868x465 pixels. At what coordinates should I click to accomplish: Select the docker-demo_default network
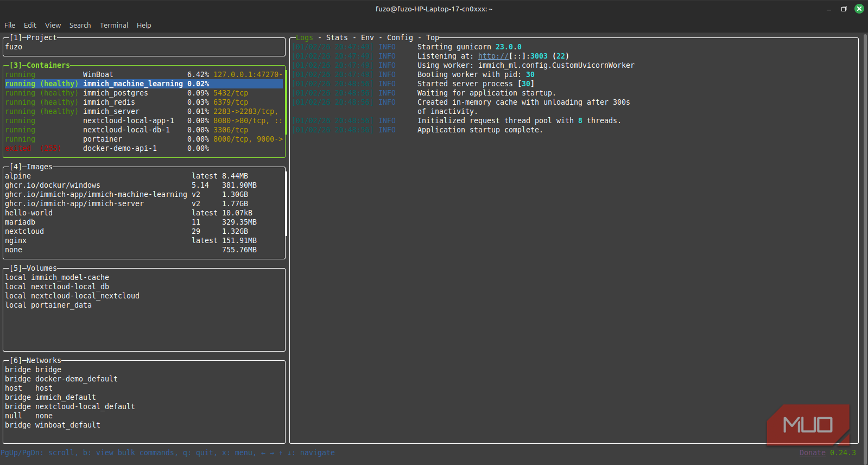(144, 379)
